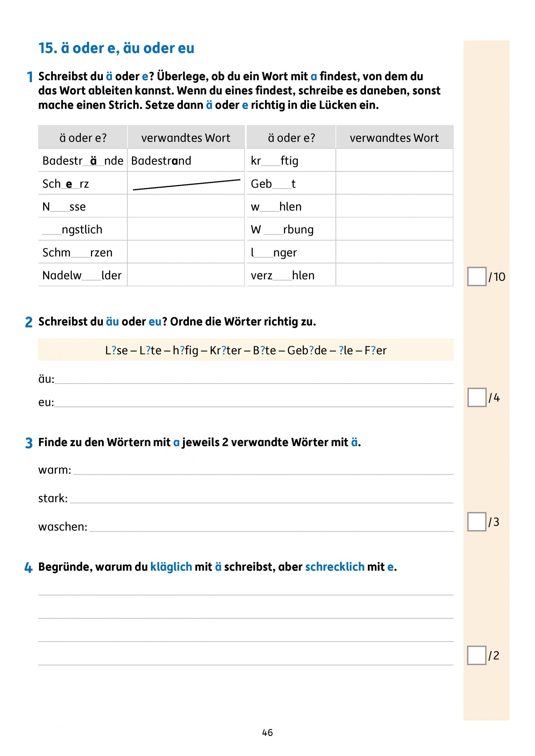Click the answer line after "warm:"
Image resolution: width=535 pixels, height=756 pixels.
[x=264, y=470]
